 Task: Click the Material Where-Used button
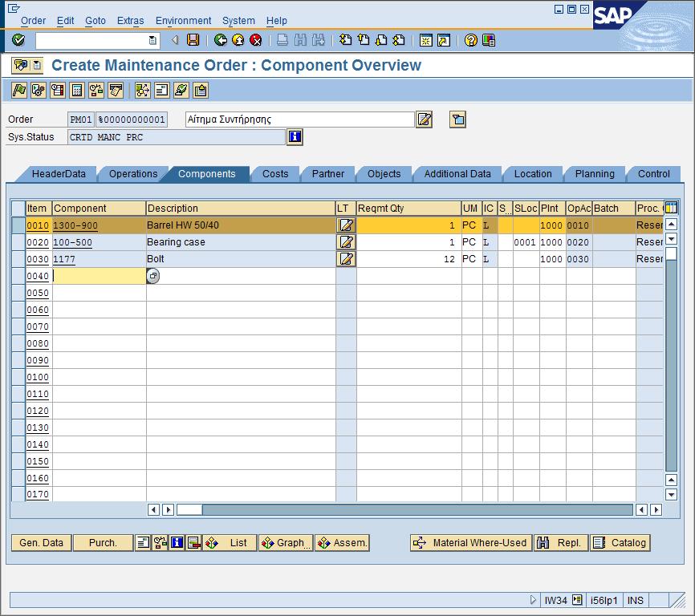pyautogui.click(x=471, y=542)
